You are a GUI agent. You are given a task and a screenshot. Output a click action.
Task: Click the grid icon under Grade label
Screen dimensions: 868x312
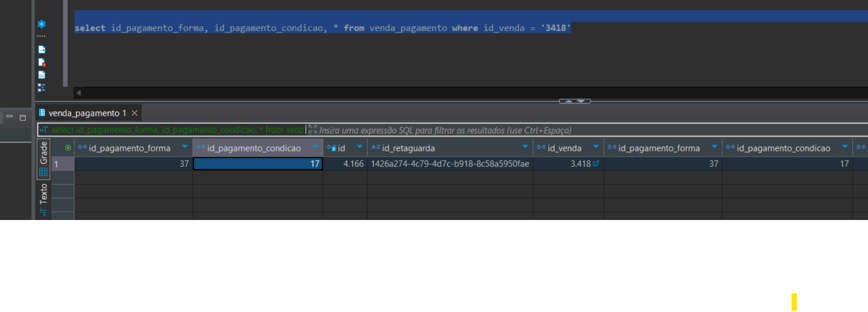click(43, 172)
